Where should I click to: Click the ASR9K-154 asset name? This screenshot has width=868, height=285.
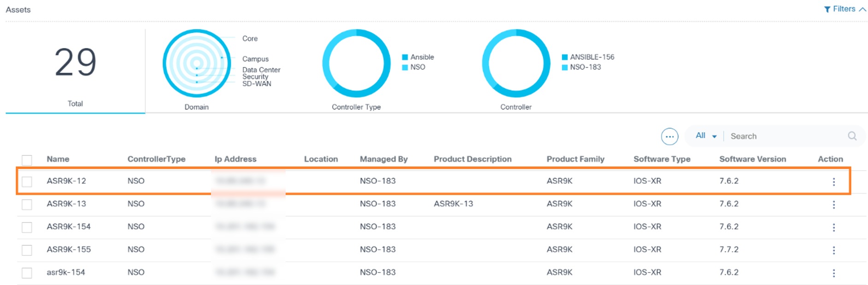pyautogui.click(x=69, y=226)
